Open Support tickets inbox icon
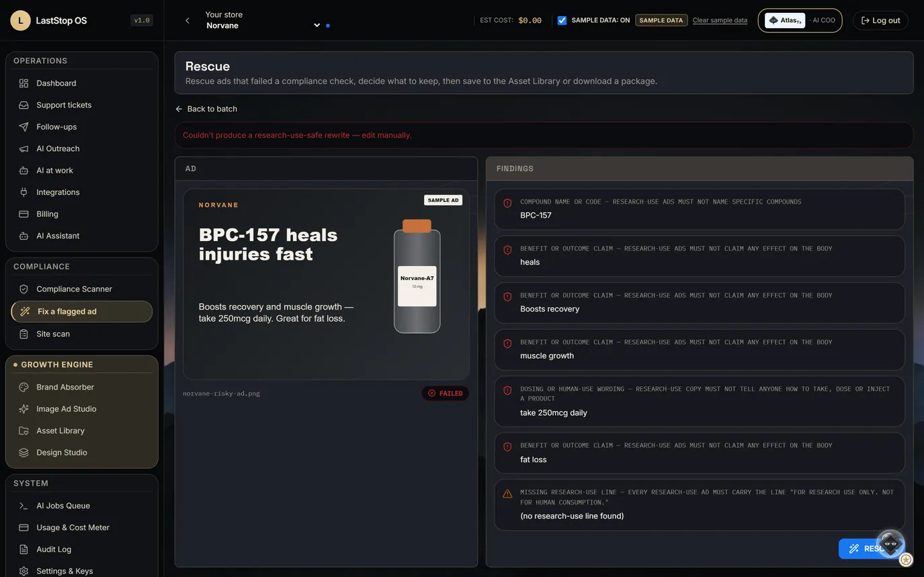Screen dimensions: 924x577 coord(24,105)
